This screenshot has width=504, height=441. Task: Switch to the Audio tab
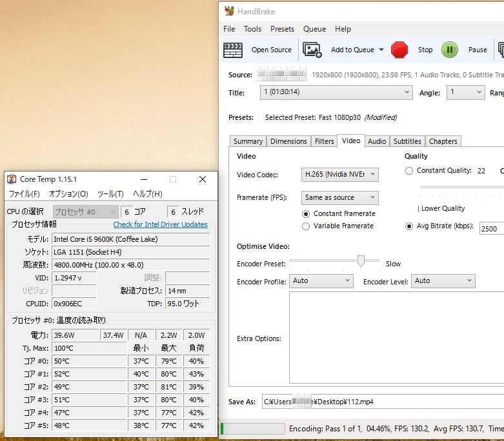(377, 141)
